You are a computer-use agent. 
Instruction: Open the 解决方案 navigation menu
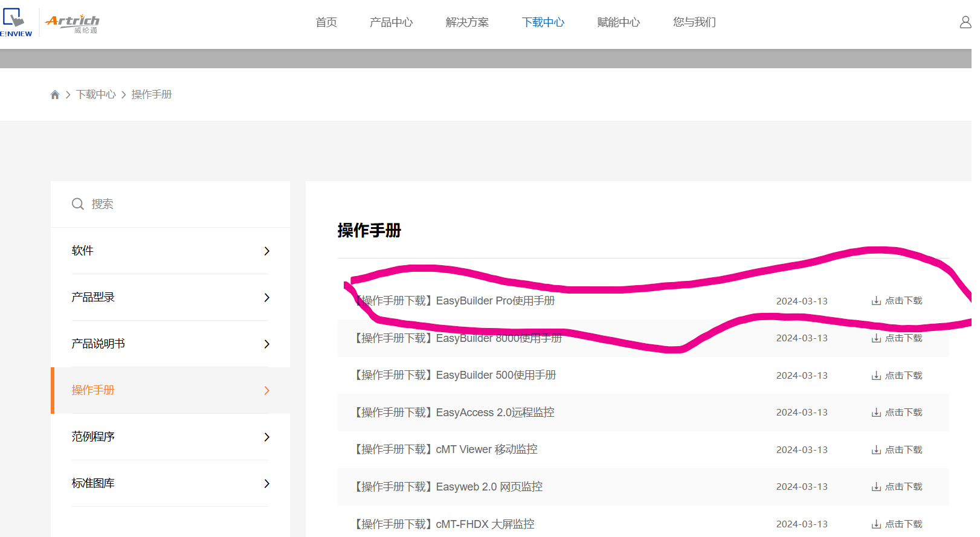click(467, 22)
